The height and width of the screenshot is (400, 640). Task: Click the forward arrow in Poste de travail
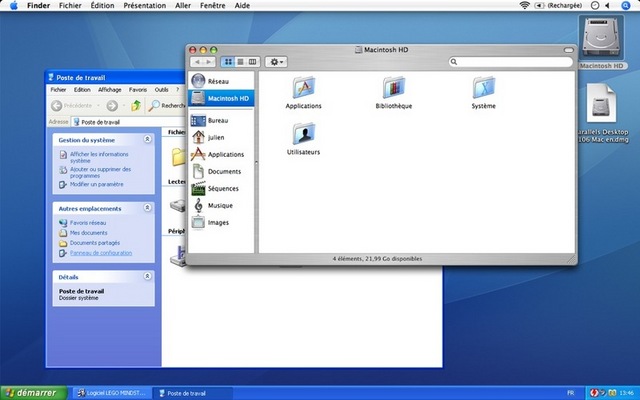click(x=112, y=106)
